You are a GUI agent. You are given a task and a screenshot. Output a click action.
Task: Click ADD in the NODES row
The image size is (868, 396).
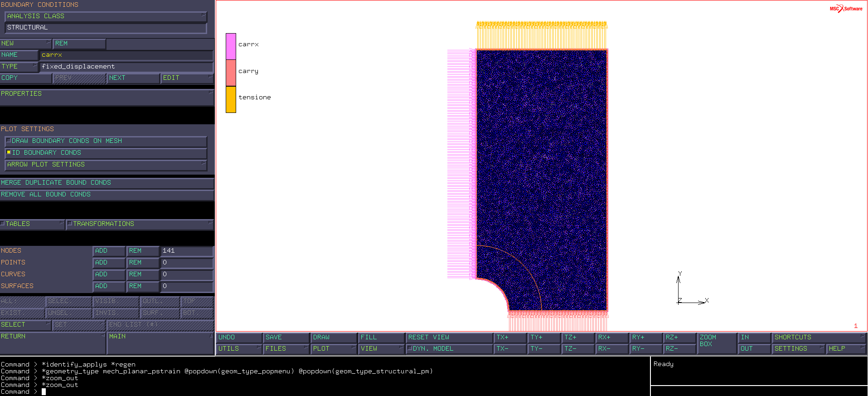point(109,251)
